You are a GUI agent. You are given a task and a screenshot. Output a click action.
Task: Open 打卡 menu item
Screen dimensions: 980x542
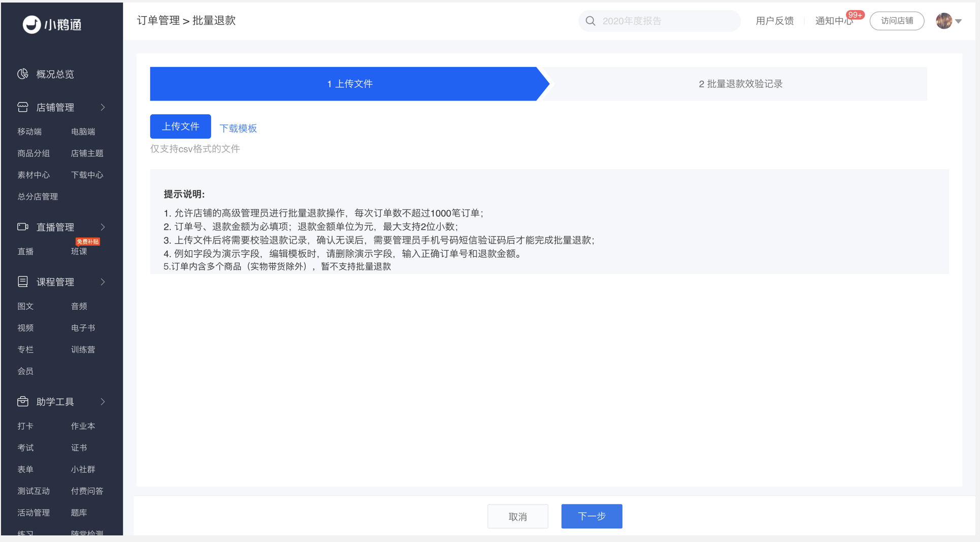pyautogui.click(x=25, y=426)
